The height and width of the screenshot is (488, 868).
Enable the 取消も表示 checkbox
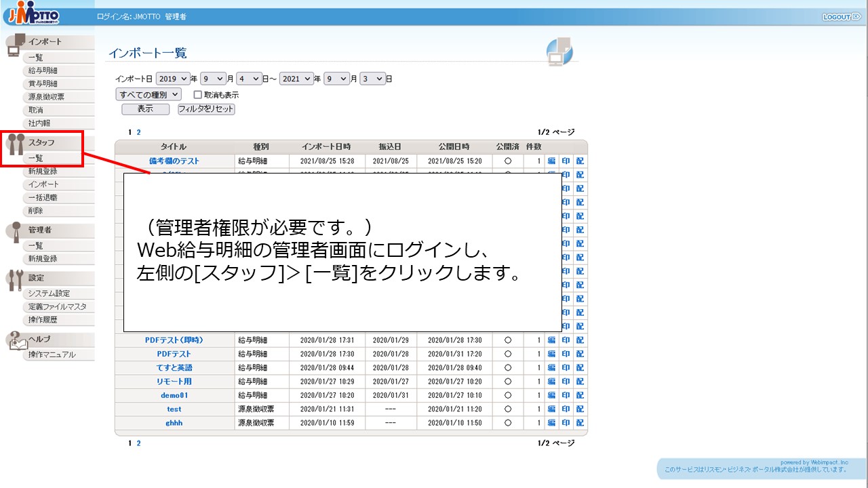(198, 95)
